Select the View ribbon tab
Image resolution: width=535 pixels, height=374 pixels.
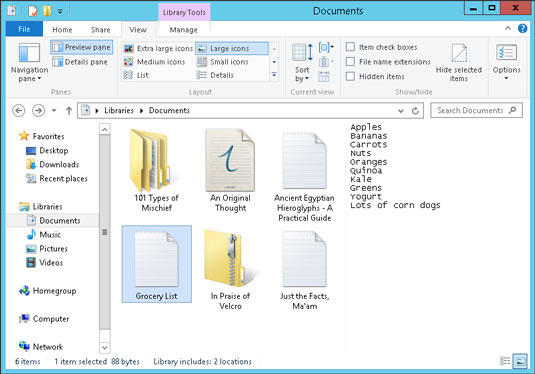(x=138, y=30)
